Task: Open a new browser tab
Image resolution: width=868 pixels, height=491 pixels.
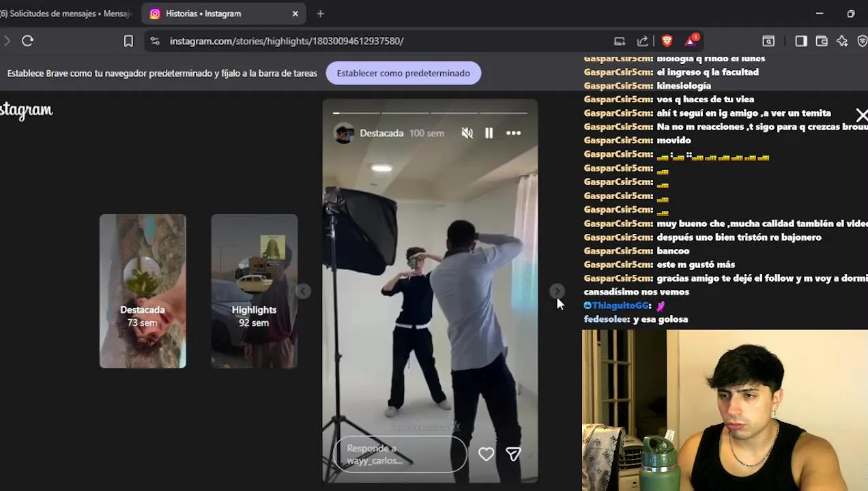Action: coord(321,14)
